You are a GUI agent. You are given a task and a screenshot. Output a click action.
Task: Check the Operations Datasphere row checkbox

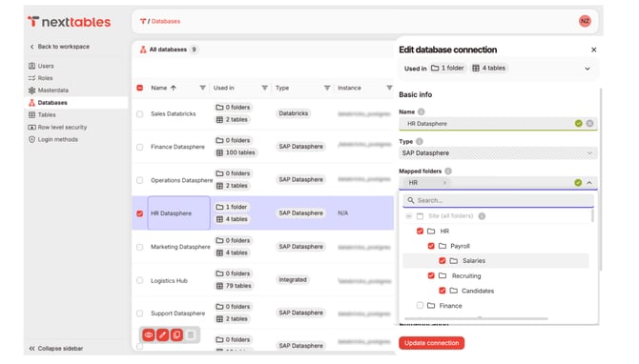[140, 180]
